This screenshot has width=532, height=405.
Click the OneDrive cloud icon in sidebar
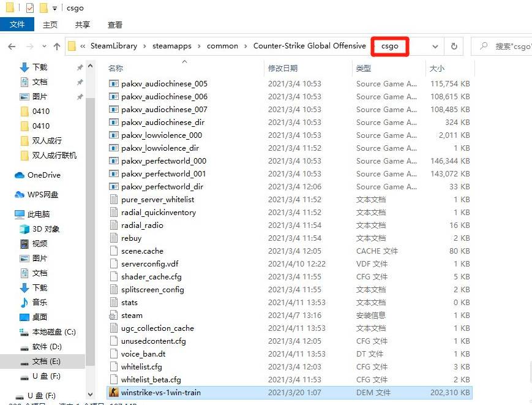click(x=20, y=175)
